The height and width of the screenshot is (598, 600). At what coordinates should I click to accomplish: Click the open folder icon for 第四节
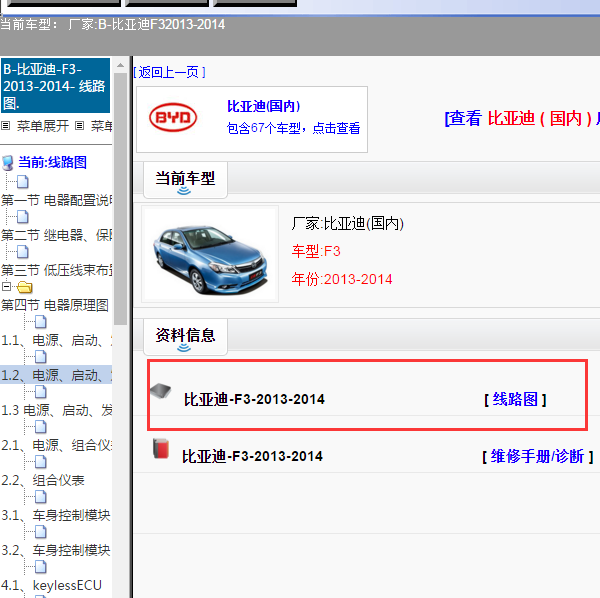pyautogui.click(x=24, y=287)
